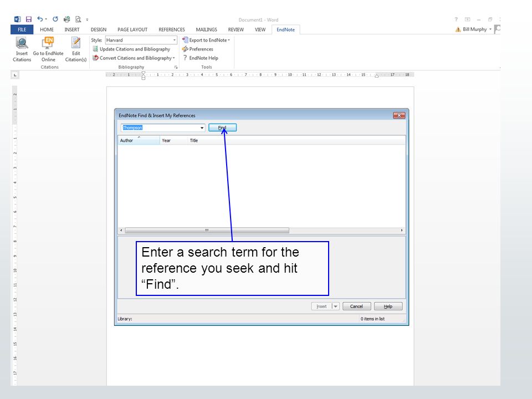Click the 'Library:' status label
This screenshot has height=399, width=532.
pos(125,319)
